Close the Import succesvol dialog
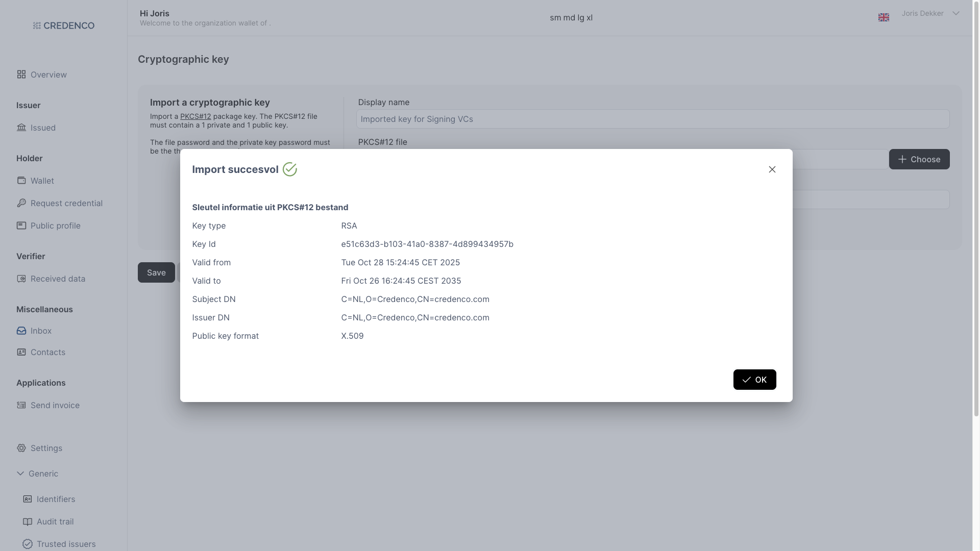 click(x=772, y=169)
